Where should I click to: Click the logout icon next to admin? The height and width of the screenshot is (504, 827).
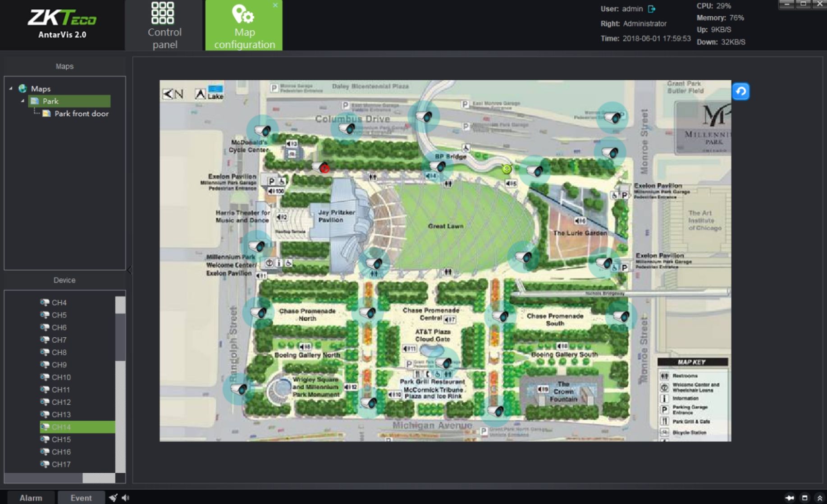coord(652,9)
